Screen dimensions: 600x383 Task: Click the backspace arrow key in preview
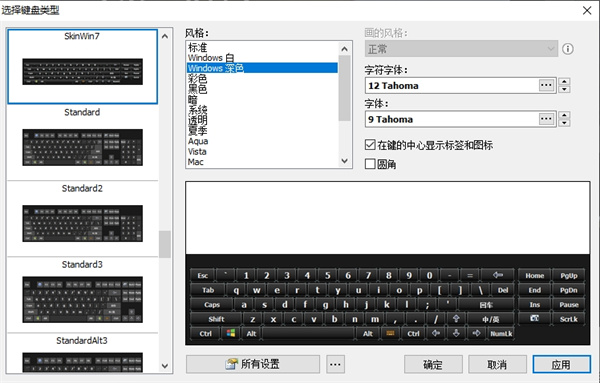(x=497, y=275)
